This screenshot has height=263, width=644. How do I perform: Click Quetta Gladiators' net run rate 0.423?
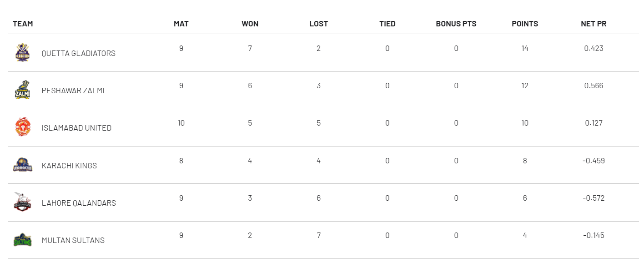point(594,48)
